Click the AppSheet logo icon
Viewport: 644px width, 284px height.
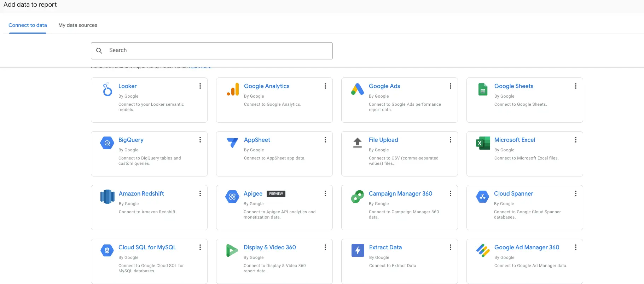coord(232,143)
